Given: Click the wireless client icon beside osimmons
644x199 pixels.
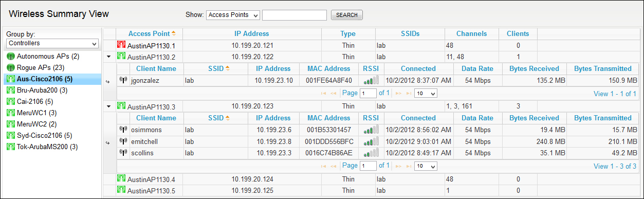Looking at the screenshot, I should 123,130.
